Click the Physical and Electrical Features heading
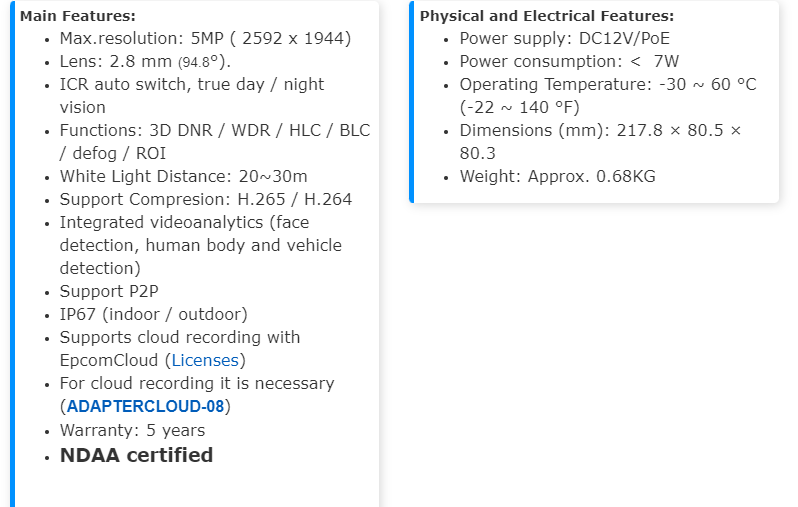This screenshot has width=798, height=507. coord(546,16)
